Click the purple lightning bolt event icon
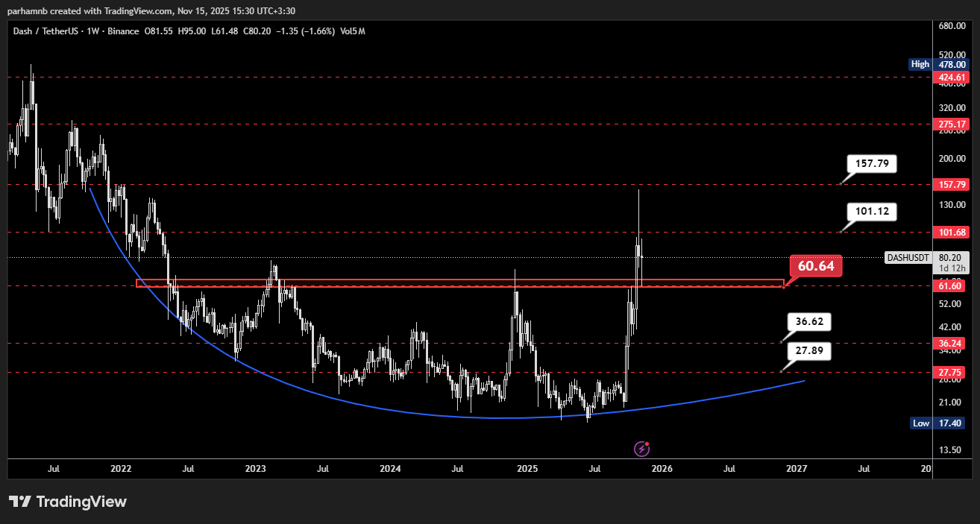The width and height of the screenshot is (980, 524). click(x=641, y=449)
